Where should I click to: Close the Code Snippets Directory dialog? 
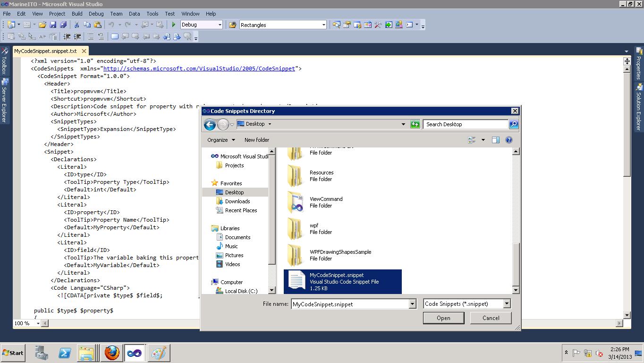(x=515, y=111)
